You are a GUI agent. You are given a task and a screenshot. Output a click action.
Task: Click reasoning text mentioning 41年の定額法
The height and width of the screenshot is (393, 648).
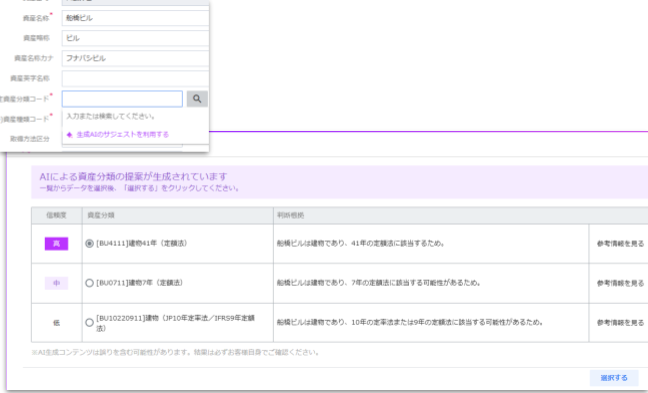(360, 244)
